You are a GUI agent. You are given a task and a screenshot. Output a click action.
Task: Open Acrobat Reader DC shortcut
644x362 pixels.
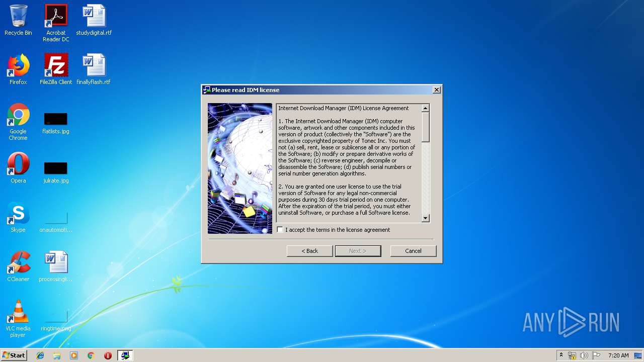(x=56, y=23)
